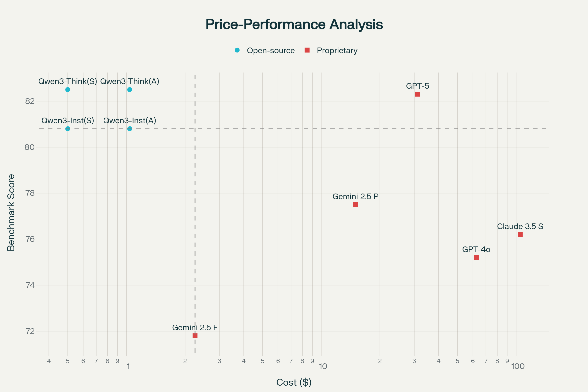This screenshot has width=588, height=392.
Task: Click the red Proprietary legend square
Action: tap(307, 50)
